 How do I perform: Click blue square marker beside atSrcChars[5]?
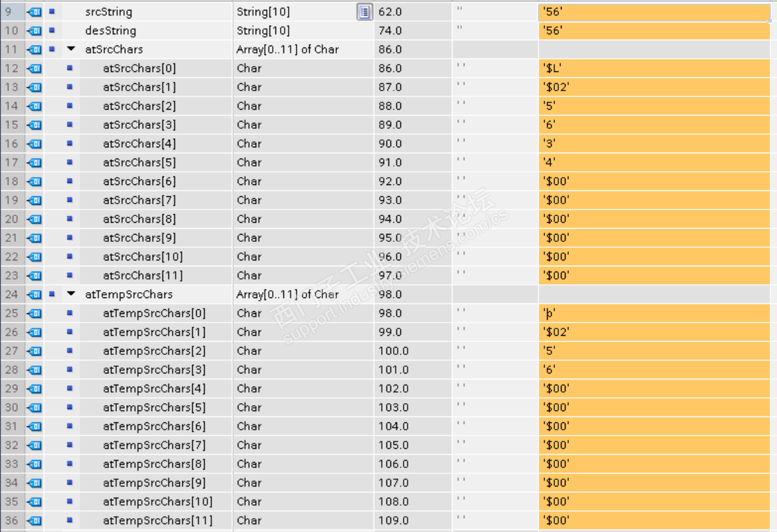[x=69, y=162]
